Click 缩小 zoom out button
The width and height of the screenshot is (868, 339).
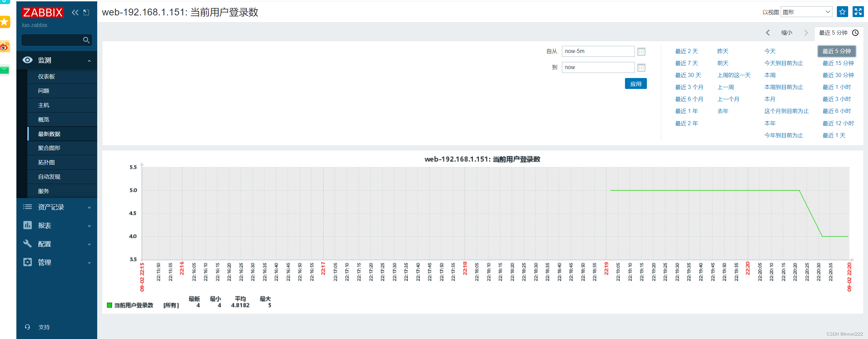[x=787, y=32]
